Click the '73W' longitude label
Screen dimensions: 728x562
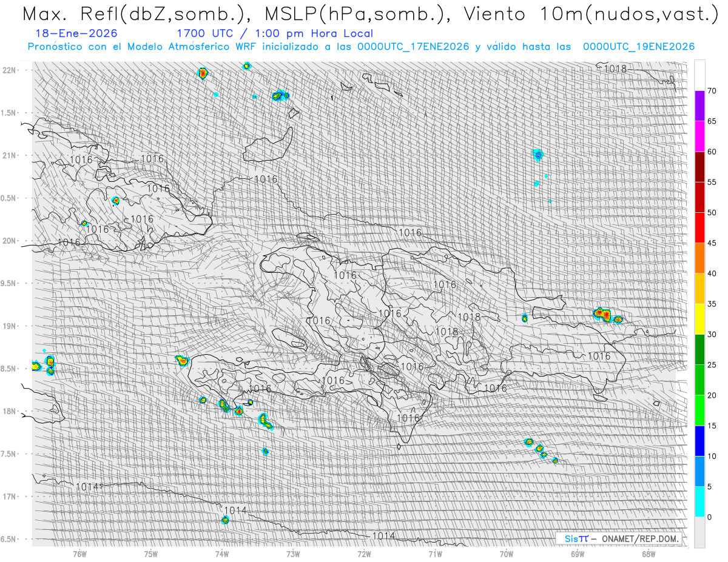293,554
